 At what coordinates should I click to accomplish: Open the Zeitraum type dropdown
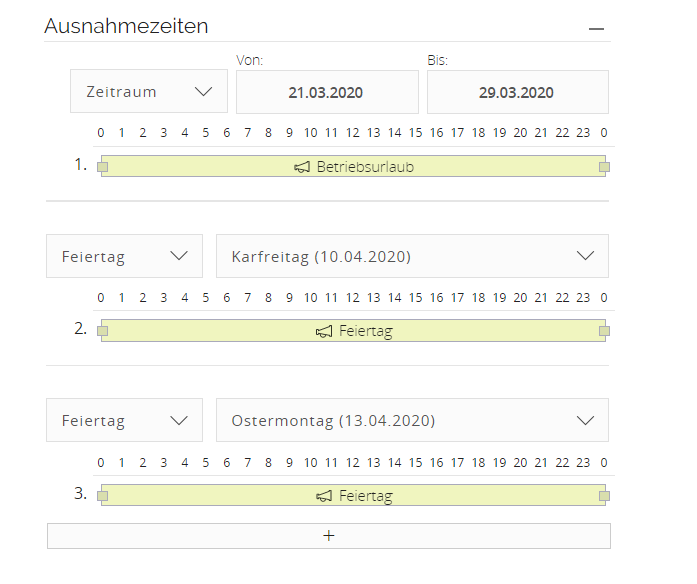[149, 92]
